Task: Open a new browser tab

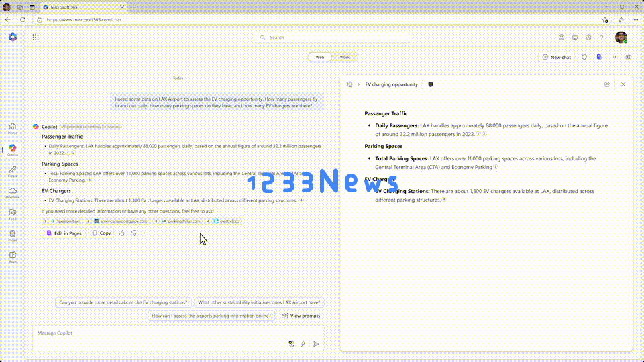Action: 133,7
